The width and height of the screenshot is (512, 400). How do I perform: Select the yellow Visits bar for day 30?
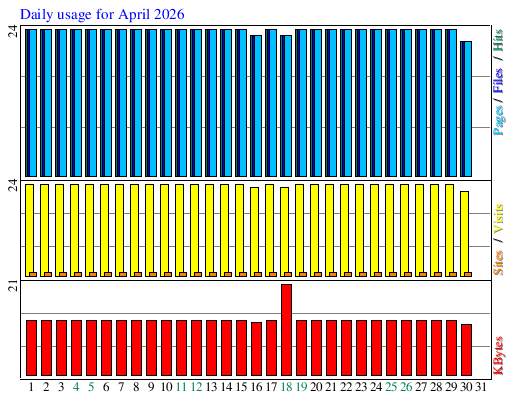tap(465, 234)
